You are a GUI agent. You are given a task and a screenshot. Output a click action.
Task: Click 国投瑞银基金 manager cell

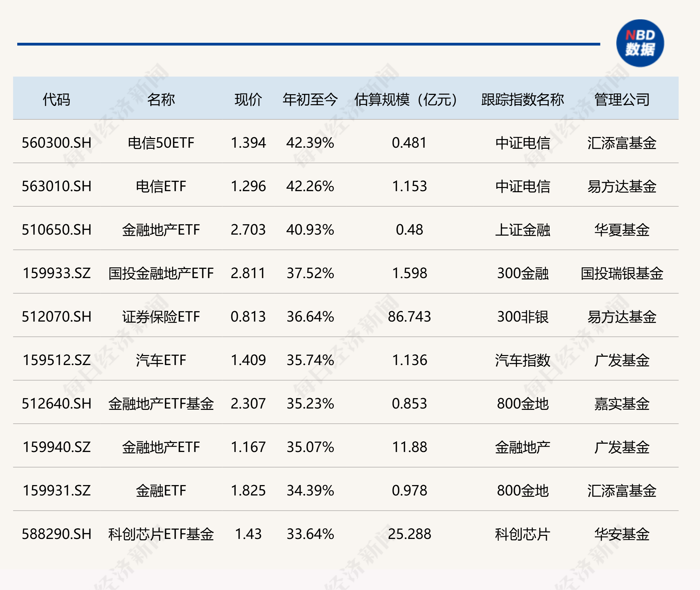(x=622, y=273)
